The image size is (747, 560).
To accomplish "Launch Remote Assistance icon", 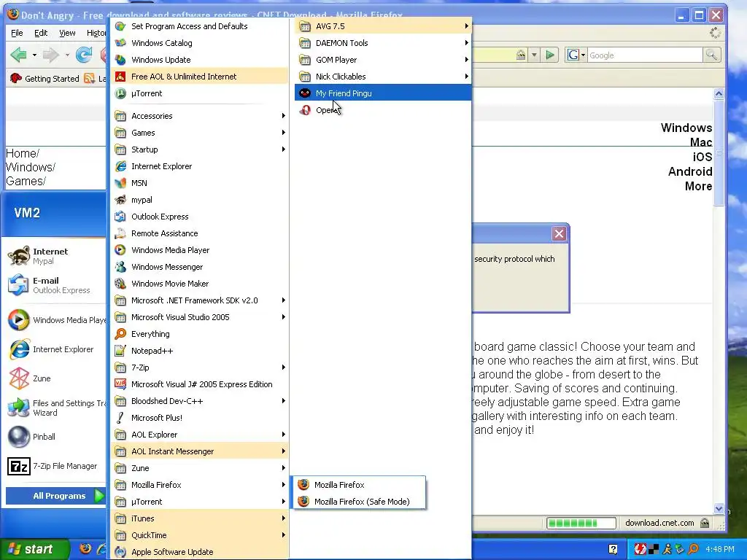I will coord(120,233).
